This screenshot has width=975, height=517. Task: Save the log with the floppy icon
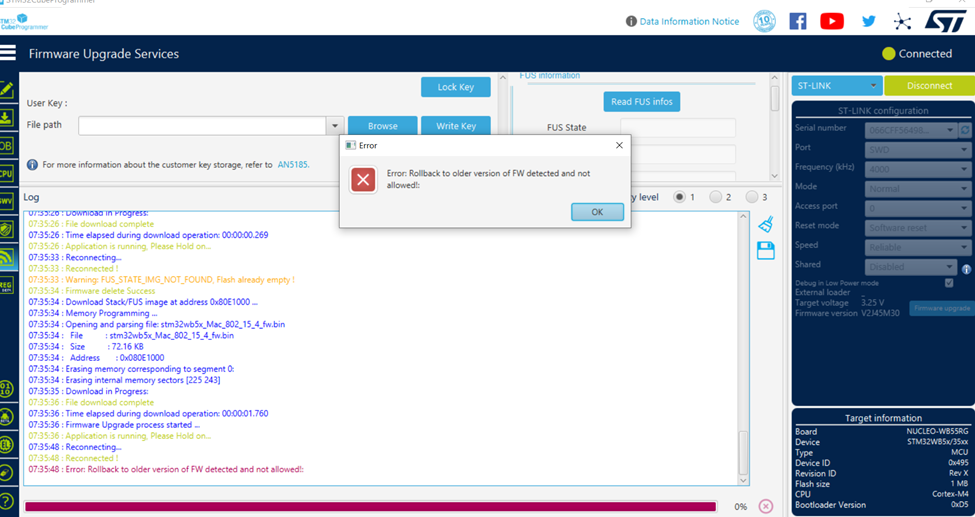coord(765,251)
